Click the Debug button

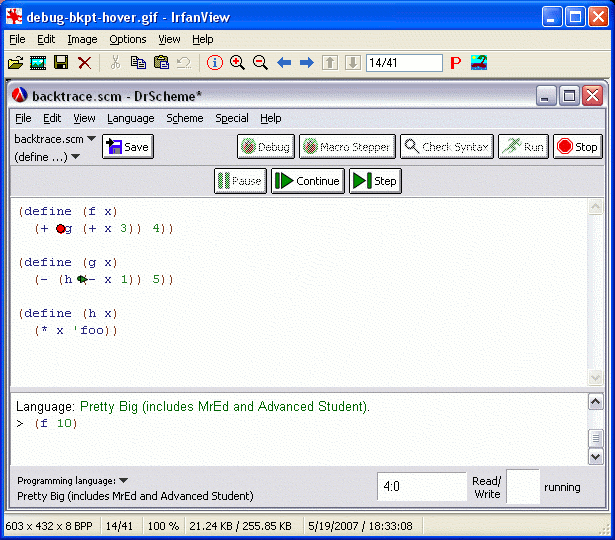tap(266, 147)
